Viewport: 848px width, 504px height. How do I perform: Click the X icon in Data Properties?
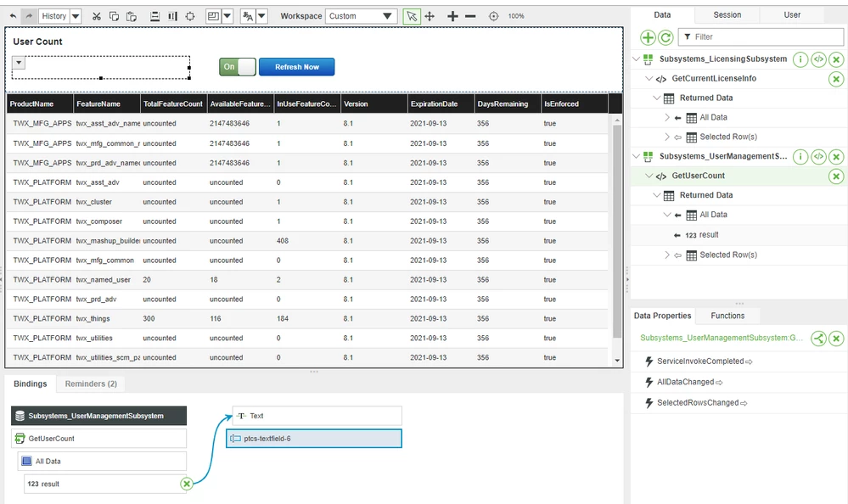836,339
